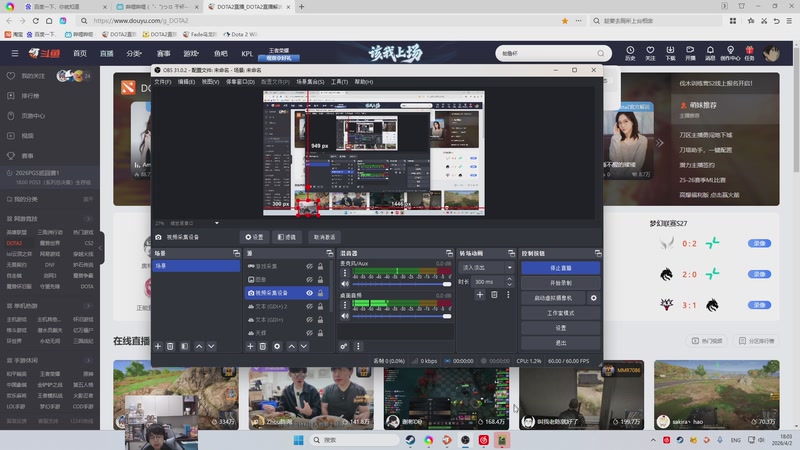The image size is (800, 450).
Task: Unlock the 文本 (GDI+) source lock
Action: (320, 319)
